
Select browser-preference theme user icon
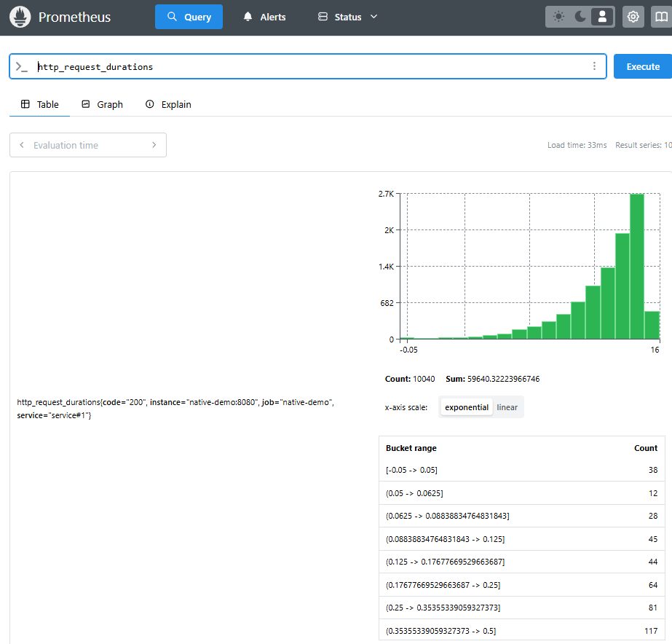602,17
